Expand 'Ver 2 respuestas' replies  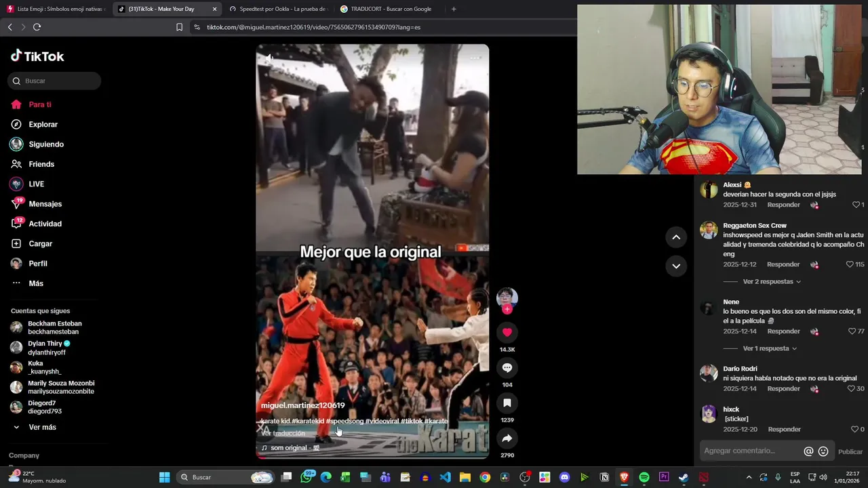(772, 281)
